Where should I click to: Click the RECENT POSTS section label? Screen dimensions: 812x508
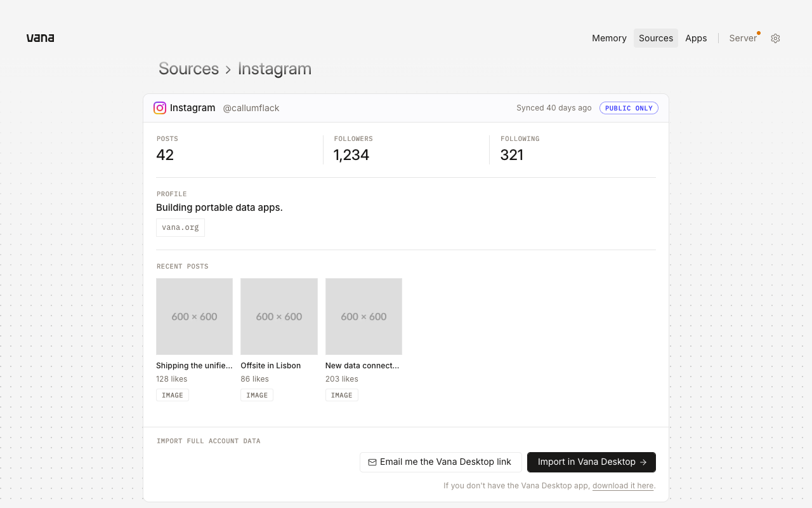click(183, 267)
